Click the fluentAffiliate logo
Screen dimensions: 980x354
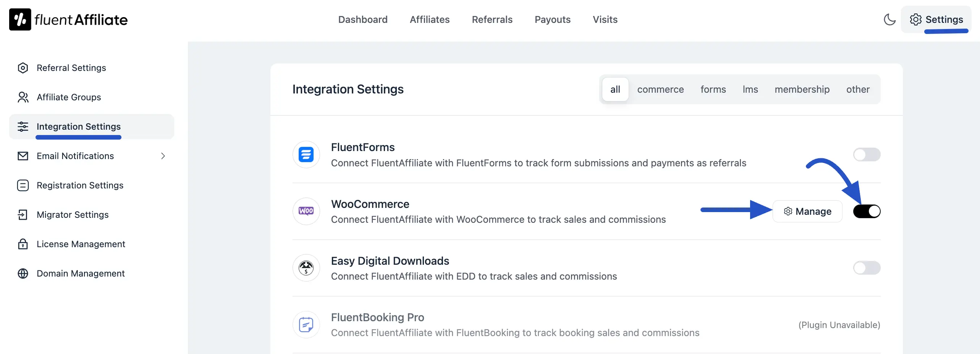click(68, 19)
